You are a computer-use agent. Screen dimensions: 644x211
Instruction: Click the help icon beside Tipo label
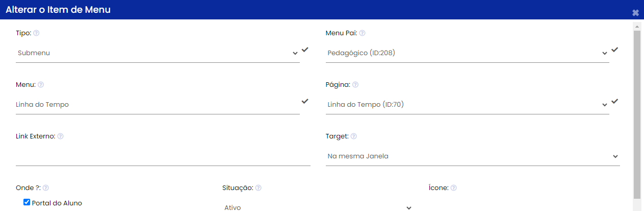click(x=36, y=33)
